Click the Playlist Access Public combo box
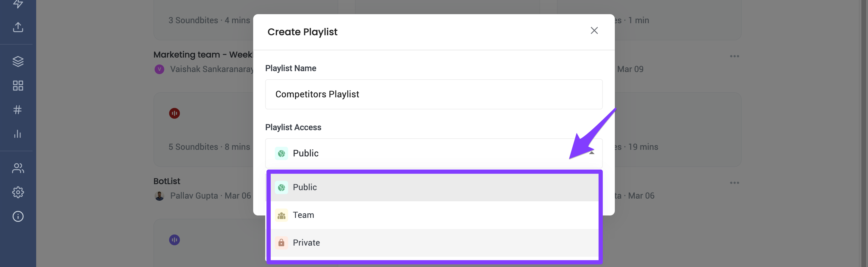The height and width of the screenshot is (267, 868). point(434,153)
